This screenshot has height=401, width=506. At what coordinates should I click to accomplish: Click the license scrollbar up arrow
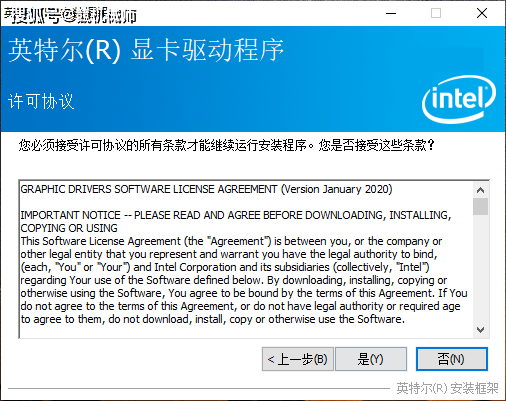point(480,190)
